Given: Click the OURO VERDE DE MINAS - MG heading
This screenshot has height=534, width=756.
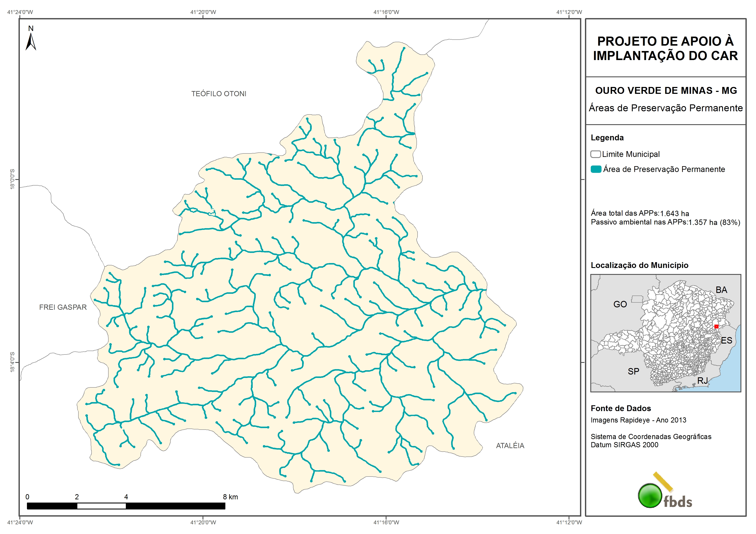Looking at the screenshot, I should (x=666, y=90).
